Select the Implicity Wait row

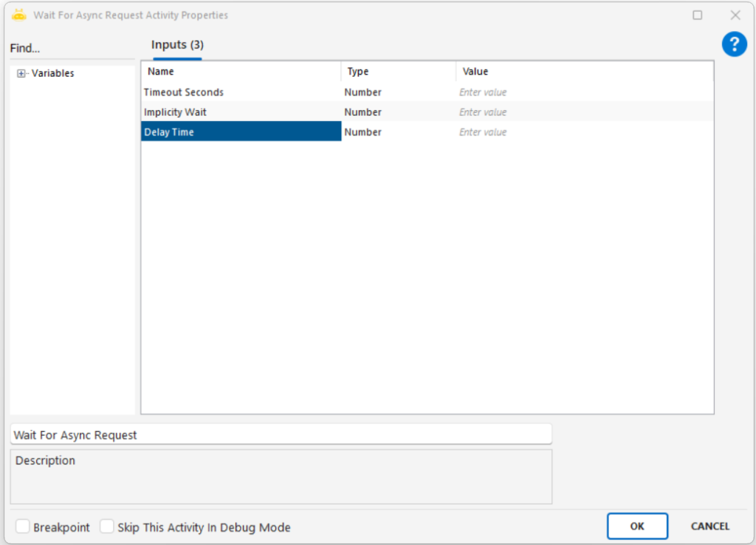coord(175,112)
